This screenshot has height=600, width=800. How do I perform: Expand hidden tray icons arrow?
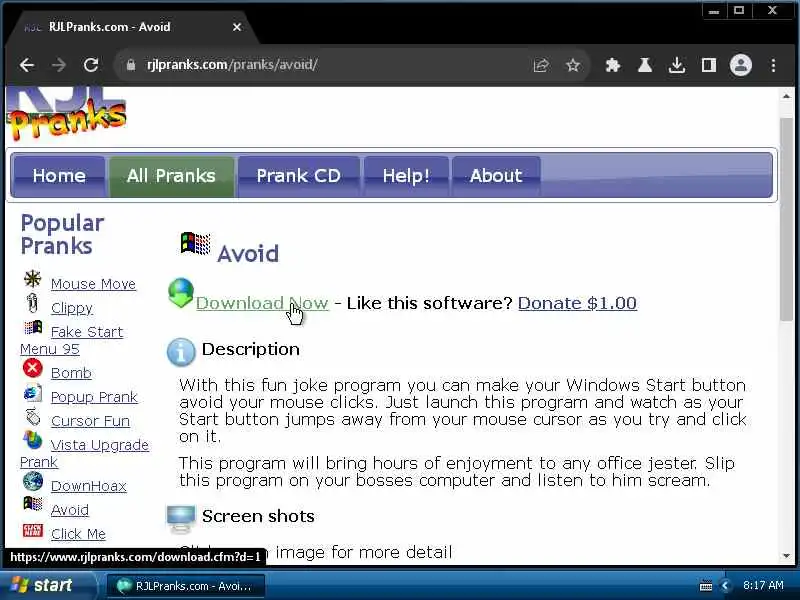point(725,586)
